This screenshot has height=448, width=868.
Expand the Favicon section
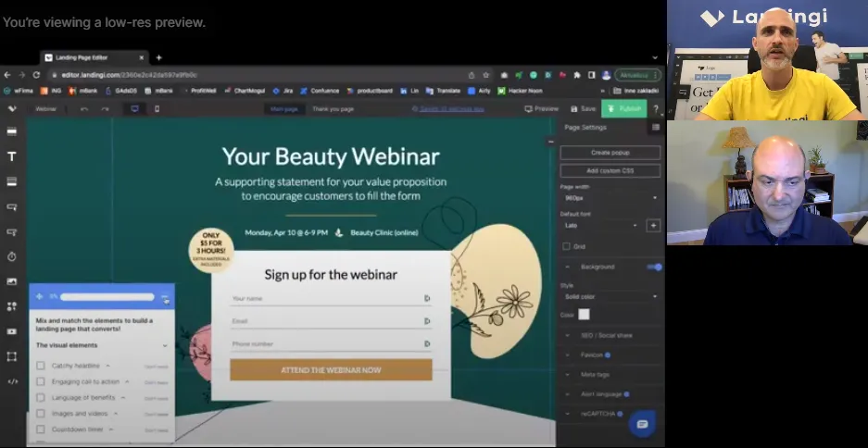[568, 355]
